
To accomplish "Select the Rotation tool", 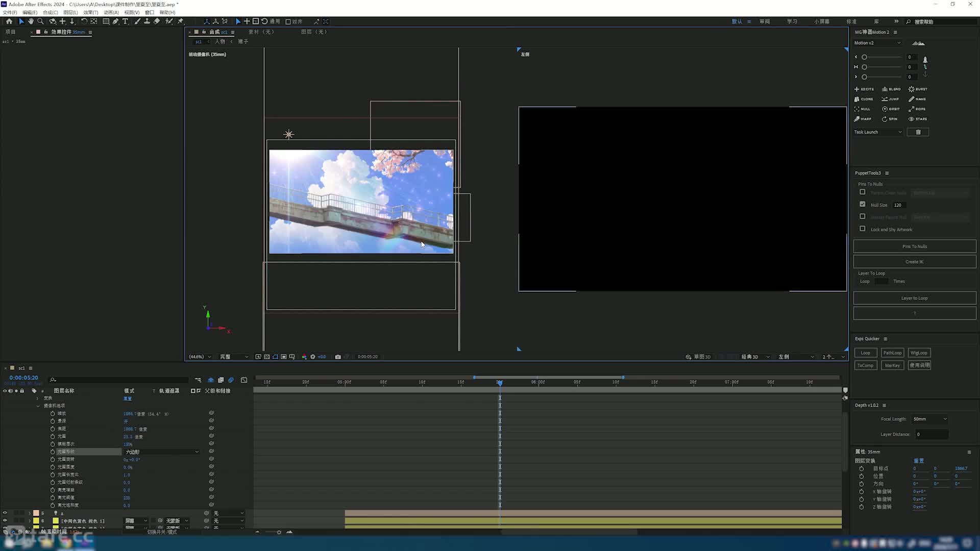I will (x=84, y=21).
